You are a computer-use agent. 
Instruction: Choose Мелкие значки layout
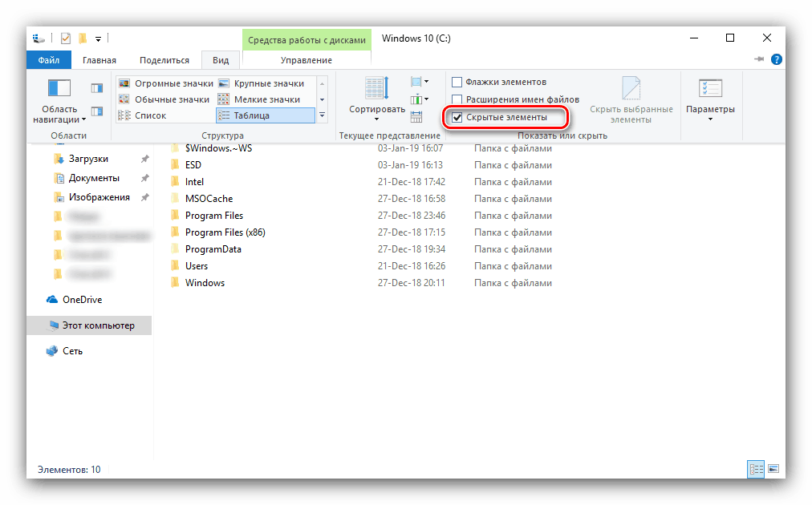tap(259, 99)
